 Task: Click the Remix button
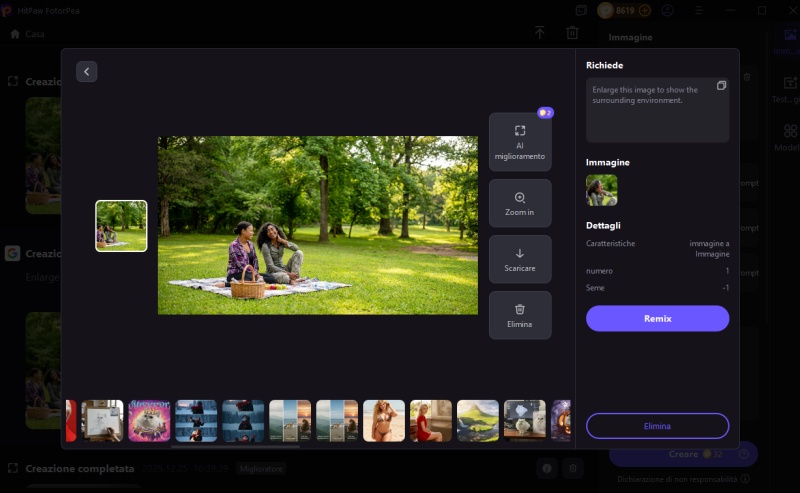pyautogui.click(x=657, y=318)
